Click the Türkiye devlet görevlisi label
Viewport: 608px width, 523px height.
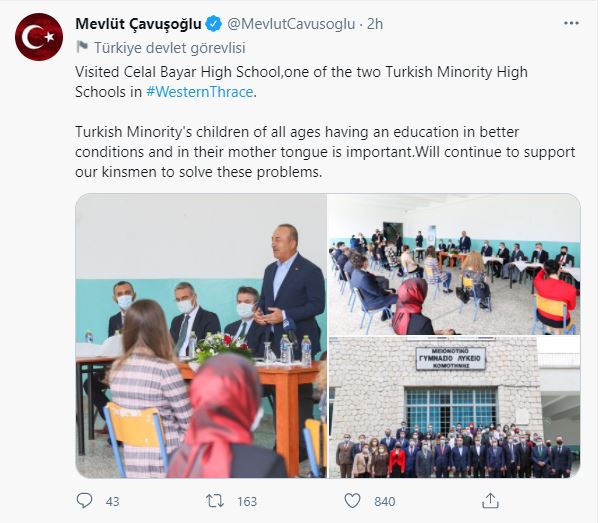(170, 48)
